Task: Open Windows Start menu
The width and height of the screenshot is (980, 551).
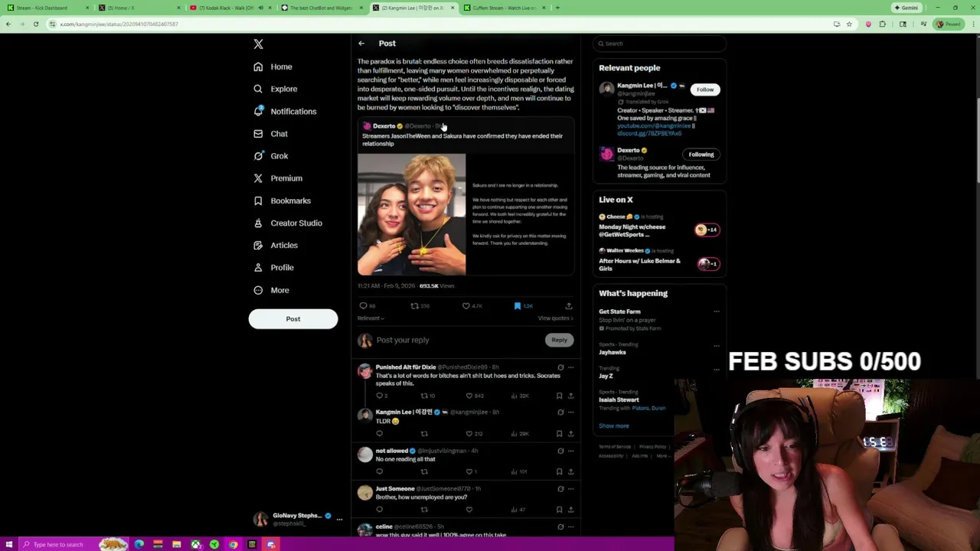Action: click(9, 544)
